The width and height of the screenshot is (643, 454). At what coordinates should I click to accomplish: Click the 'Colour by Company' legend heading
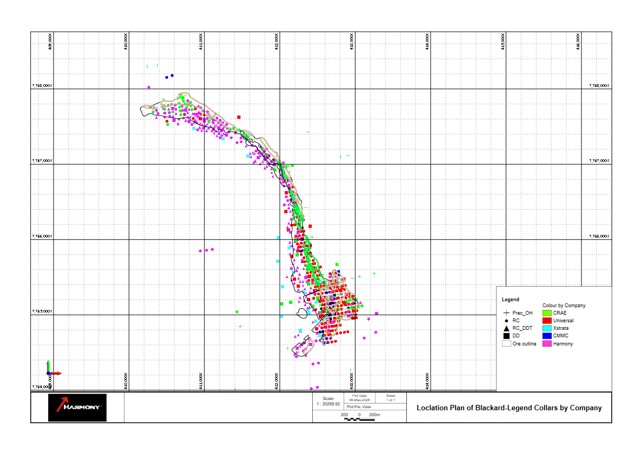click(564, 305)
